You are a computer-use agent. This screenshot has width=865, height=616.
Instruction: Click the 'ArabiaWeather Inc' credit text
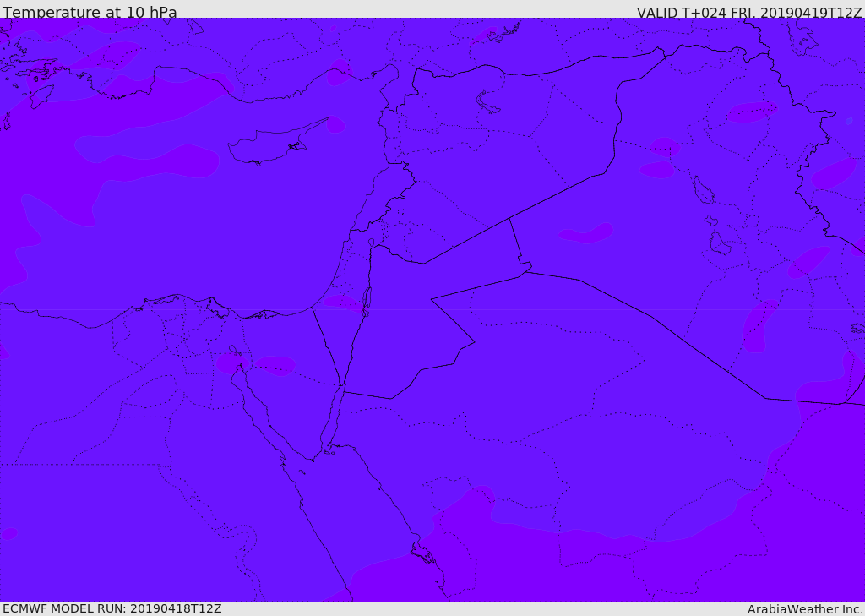point(804,609)
